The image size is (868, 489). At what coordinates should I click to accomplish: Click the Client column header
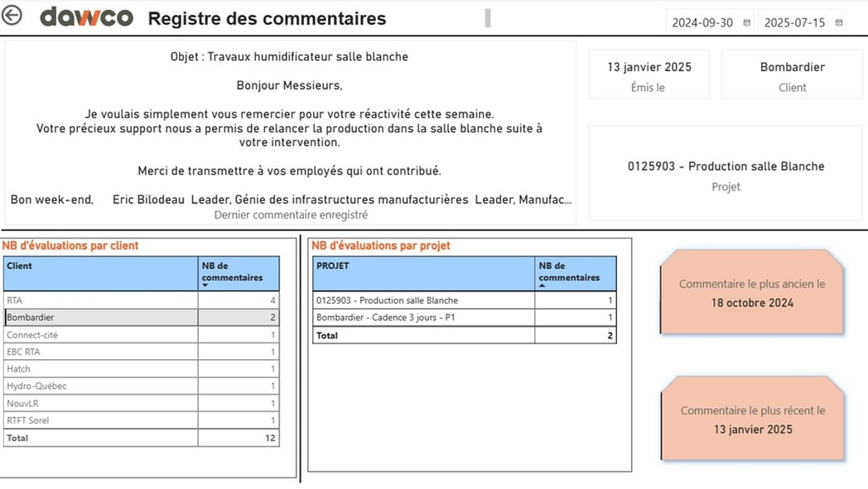pyautogui.click(x=101, y=273)
